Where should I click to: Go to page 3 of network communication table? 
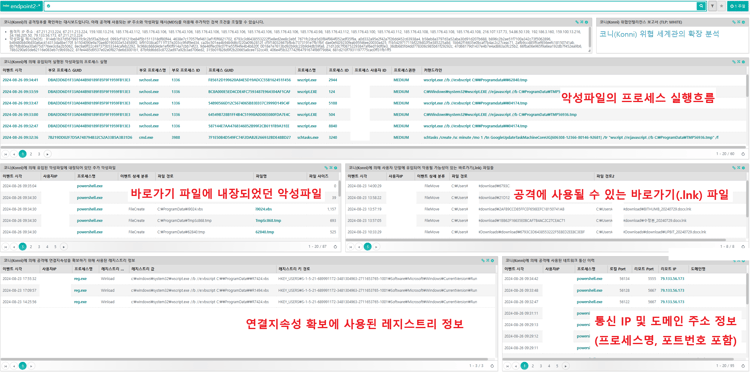point(541,365)
